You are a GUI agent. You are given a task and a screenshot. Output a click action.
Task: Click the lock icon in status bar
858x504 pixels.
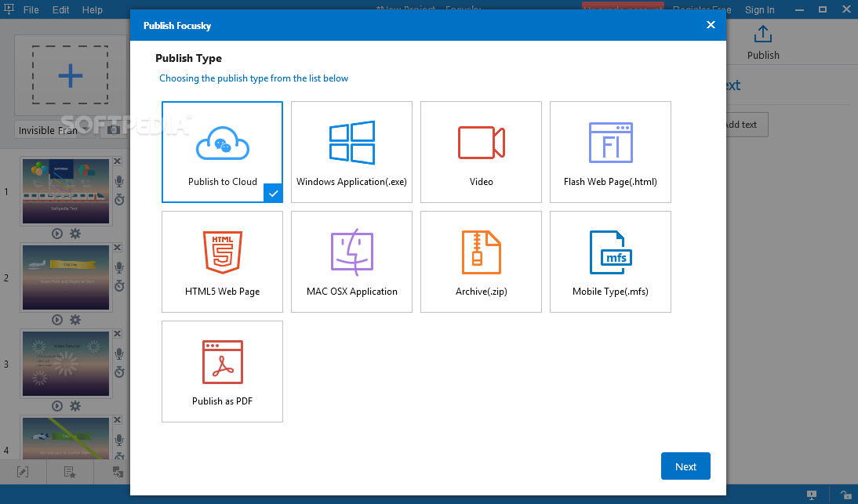click(x=846, y=495)
